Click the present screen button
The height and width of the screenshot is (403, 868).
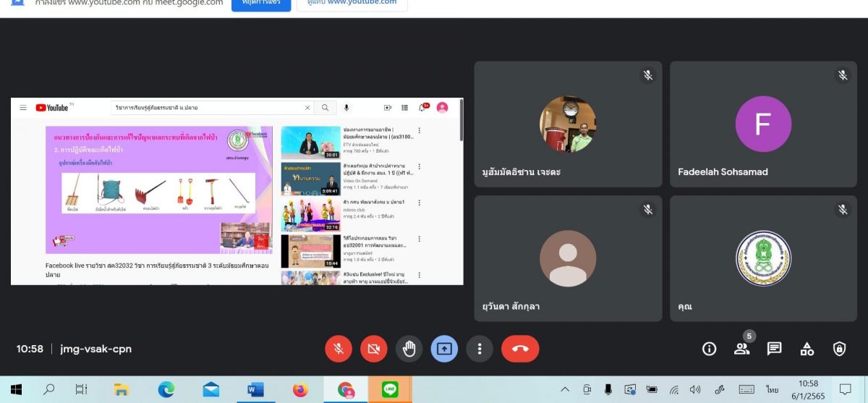pyautogui.click(x=444, y=349)
